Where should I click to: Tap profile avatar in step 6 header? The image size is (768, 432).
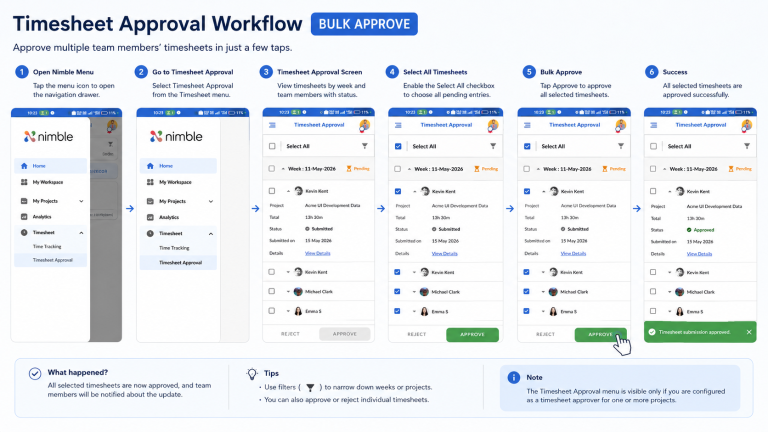746,125
